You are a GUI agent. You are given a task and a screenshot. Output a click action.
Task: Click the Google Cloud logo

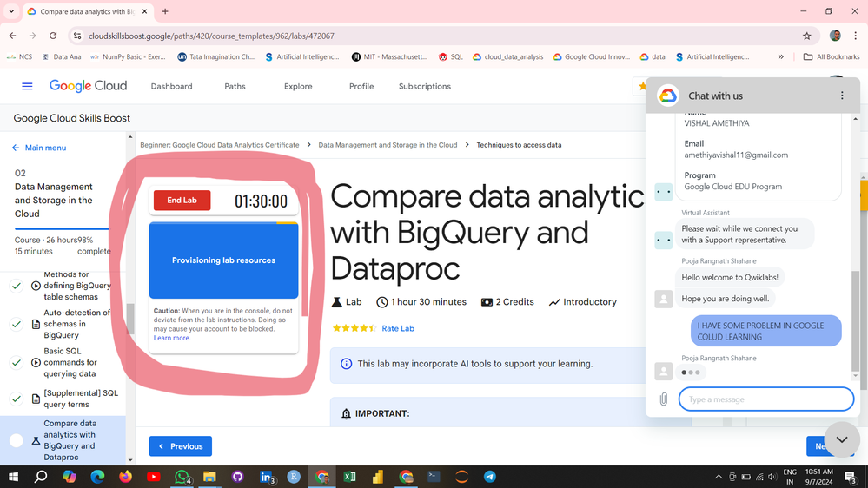coord(88,86)
